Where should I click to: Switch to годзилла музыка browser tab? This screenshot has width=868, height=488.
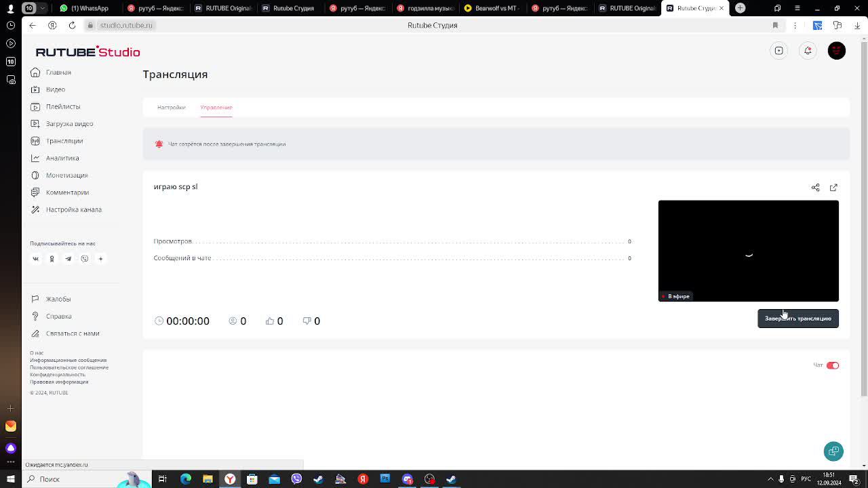425,8
